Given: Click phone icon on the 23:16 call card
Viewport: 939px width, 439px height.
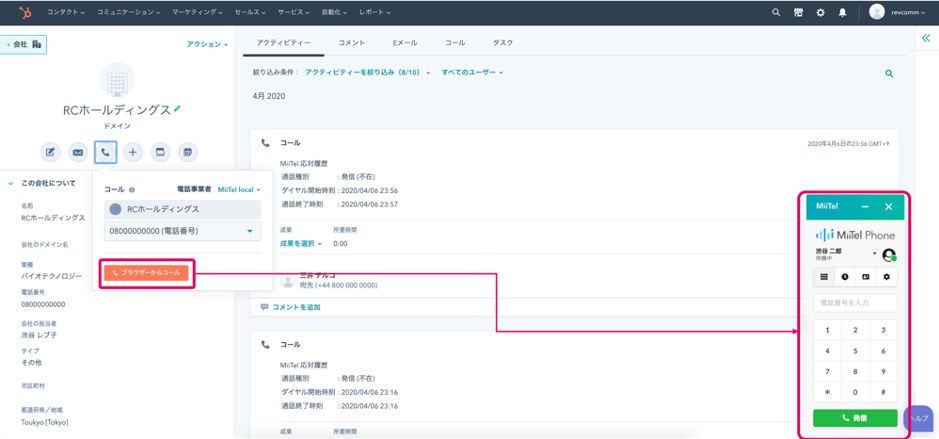Looking at the screenshot, I should [x=265, y=345].
